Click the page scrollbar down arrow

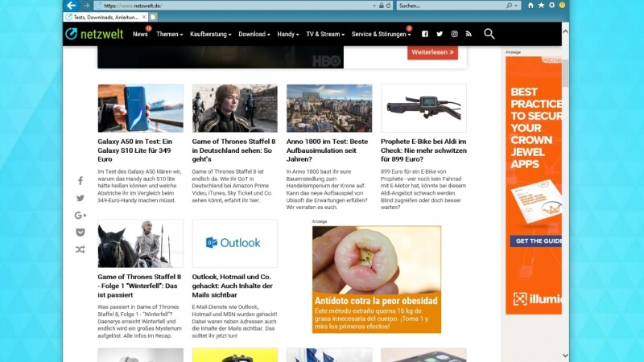(566, 356)
